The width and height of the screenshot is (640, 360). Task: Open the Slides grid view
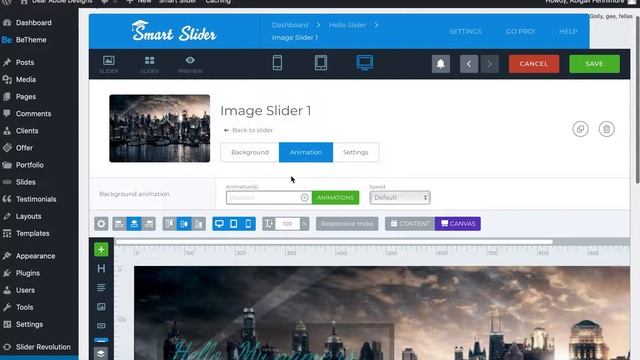click(x=149, y=64)
